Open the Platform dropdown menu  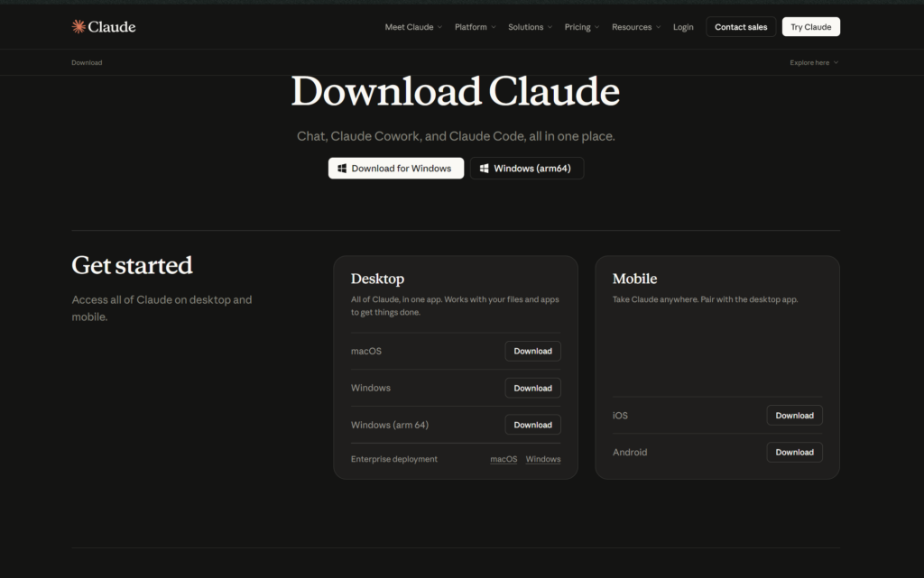pos(476,27)
